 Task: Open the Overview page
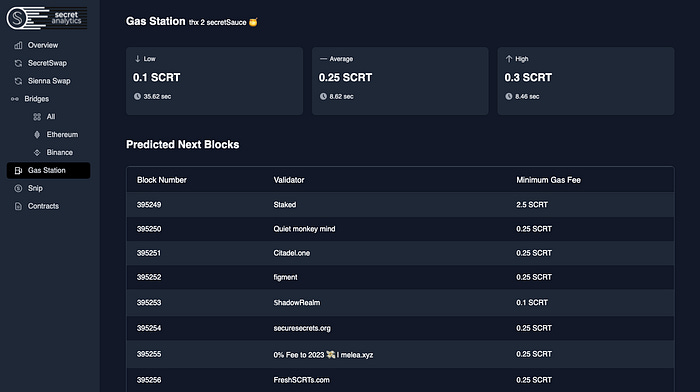[43, 45]
